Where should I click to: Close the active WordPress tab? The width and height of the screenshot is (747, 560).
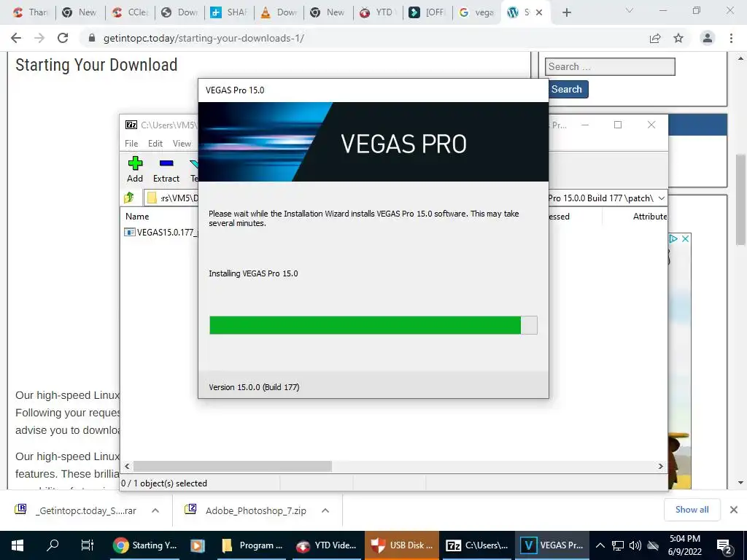539,12
